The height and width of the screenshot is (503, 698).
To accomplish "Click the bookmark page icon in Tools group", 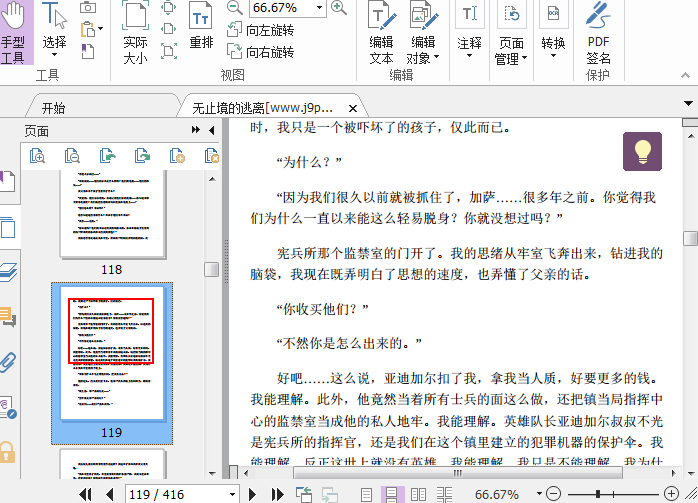I will [x=88, y=51].
